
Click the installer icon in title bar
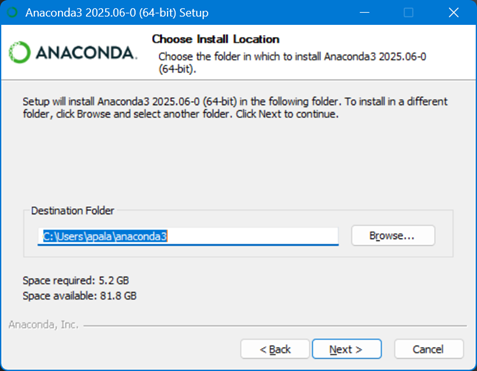(x=13, y=12)
